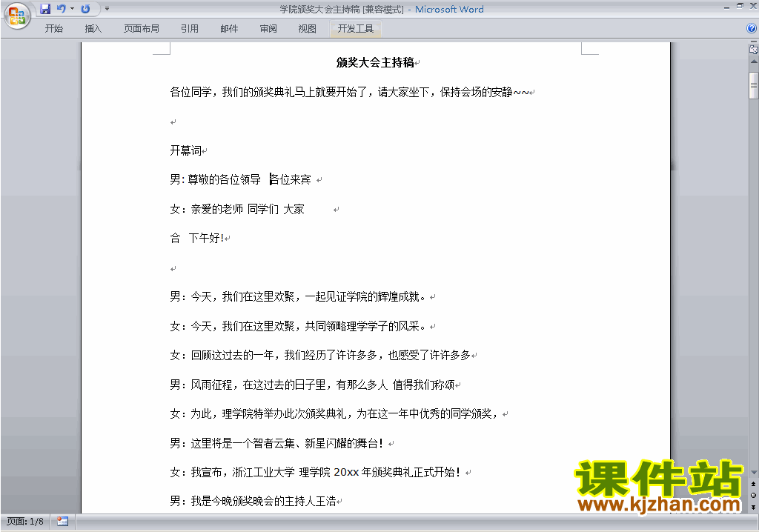Screen dimensions: 759x532
Task: Click the vertical scrollbar thumb
Action: [754, 86]
